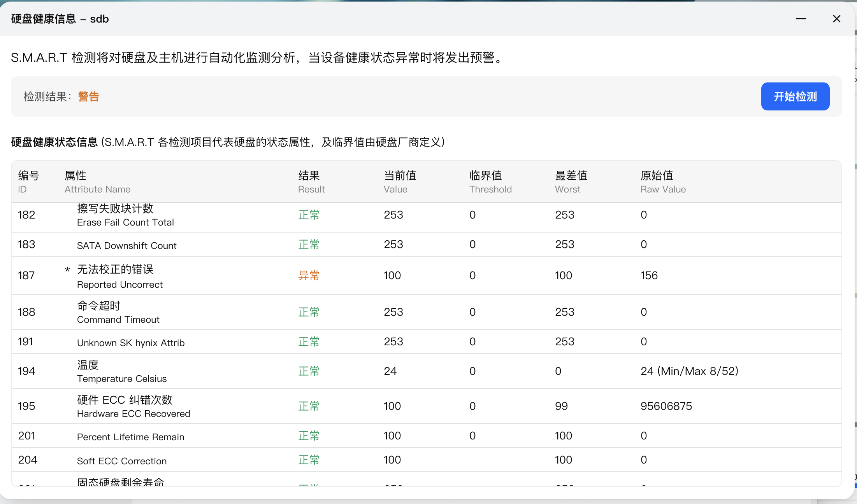Close the 硬盘健康信息 sdb dialog
The width and height of the screenshot is (857, 504).
[x=836, y=19]
